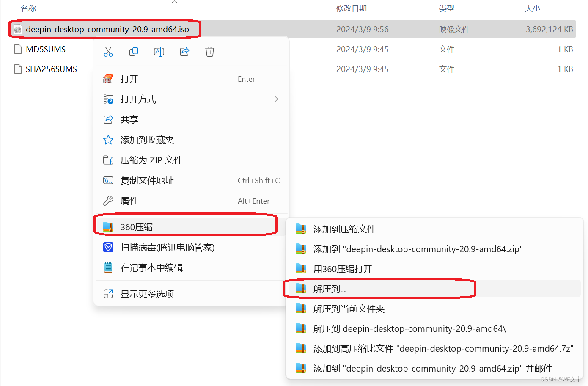Click the MD5SUMS file icon

tap(18, 49)
